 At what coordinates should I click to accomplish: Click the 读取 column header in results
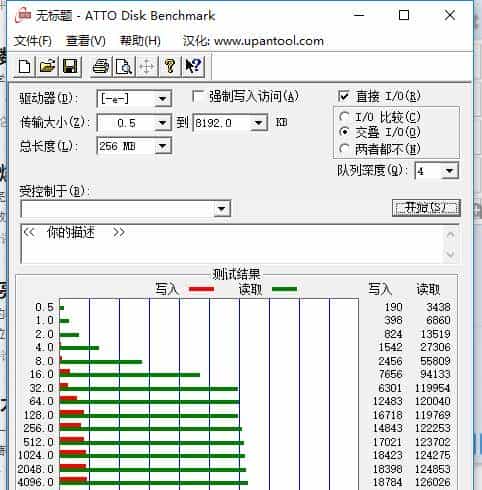(428, 289)
